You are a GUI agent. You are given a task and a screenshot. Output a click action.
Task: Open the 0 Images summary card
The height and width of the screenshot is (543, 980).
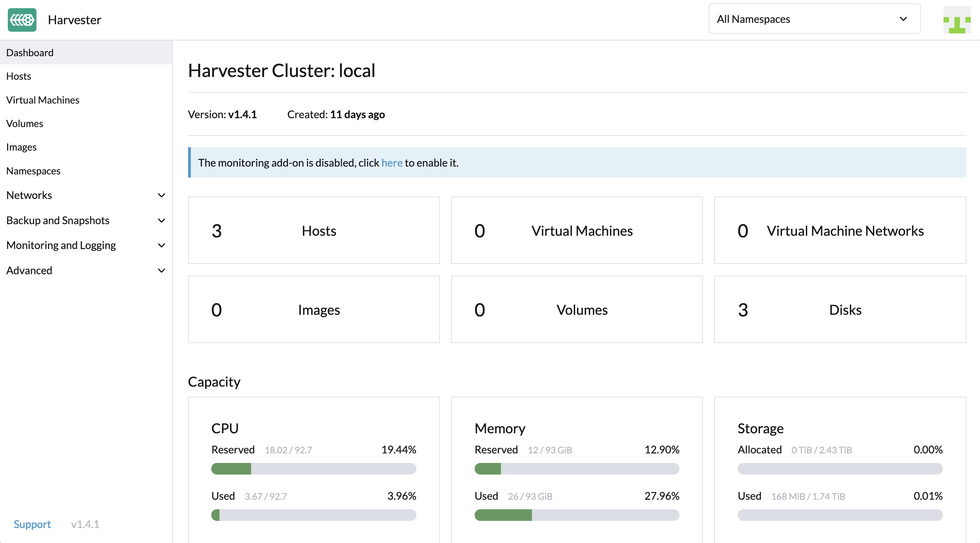[314, 310]
